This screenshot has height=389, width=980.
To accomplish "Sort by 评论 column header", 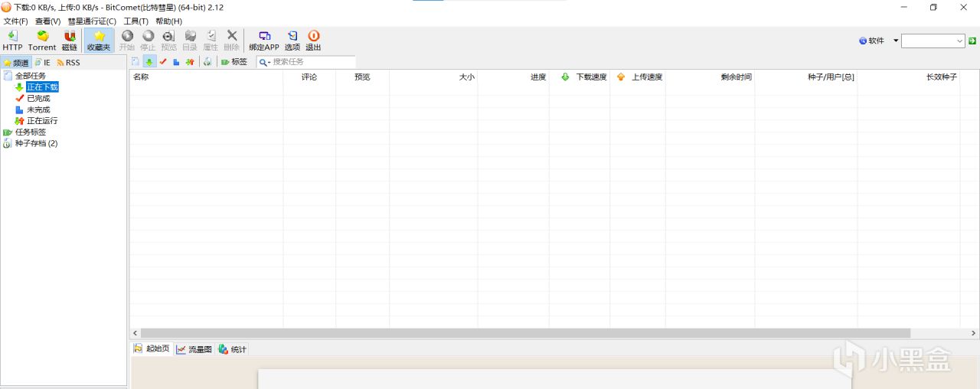I will point(309,77).
